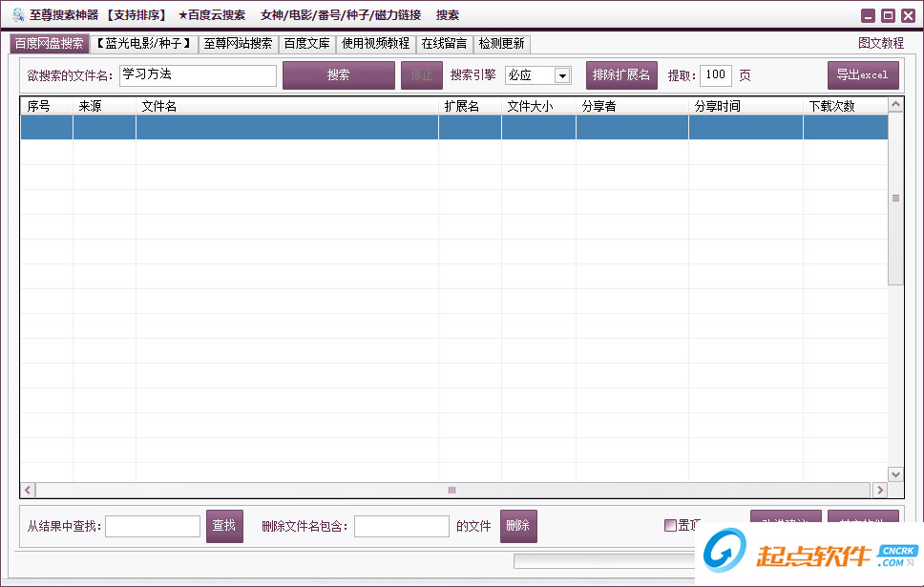The width and height of the screenshot is (924, 587).
Task: Minimize the window via title bar button
Action: point(868,15)
